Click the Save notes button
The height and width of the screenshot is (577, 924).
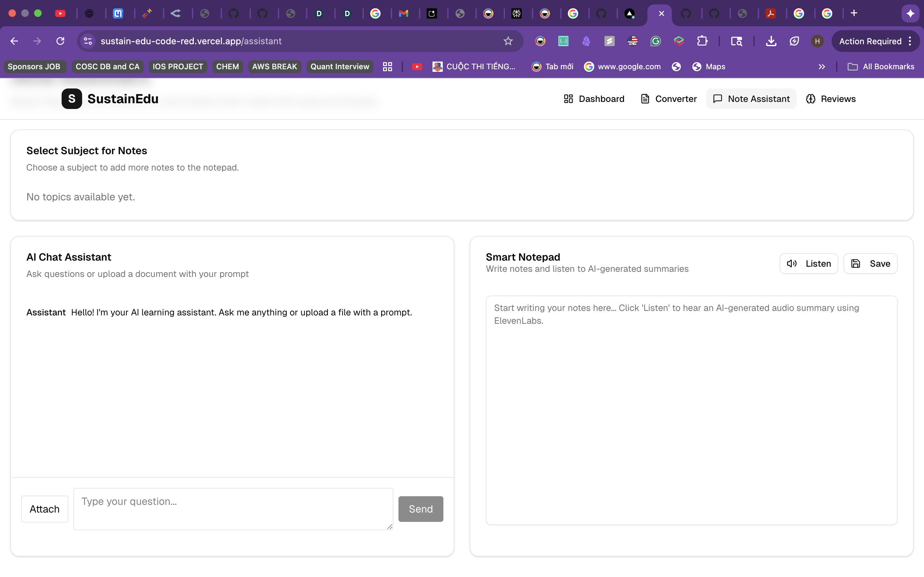tap(870, 264)
